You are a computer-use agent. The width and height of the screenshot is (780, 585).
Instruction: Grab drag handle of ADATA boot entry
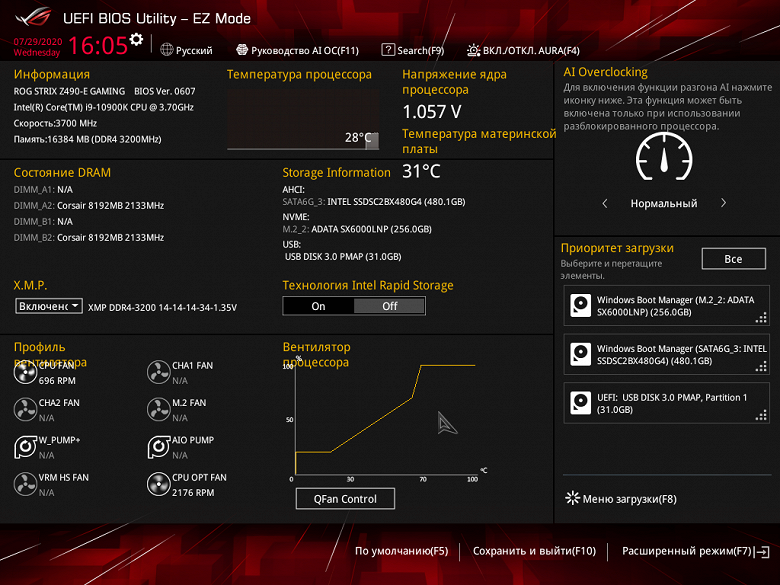point(761,317)
